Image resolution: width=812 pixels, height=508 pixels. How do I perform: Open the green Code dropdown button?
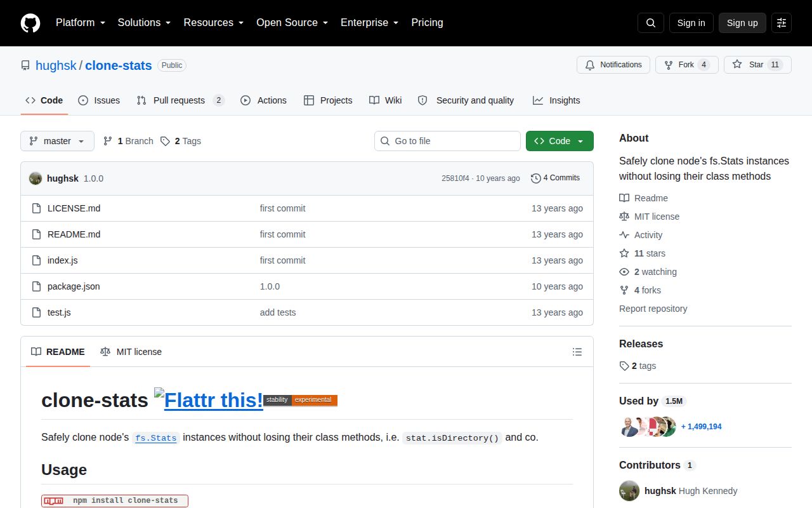pyautogui.click(x=560, y=141)
